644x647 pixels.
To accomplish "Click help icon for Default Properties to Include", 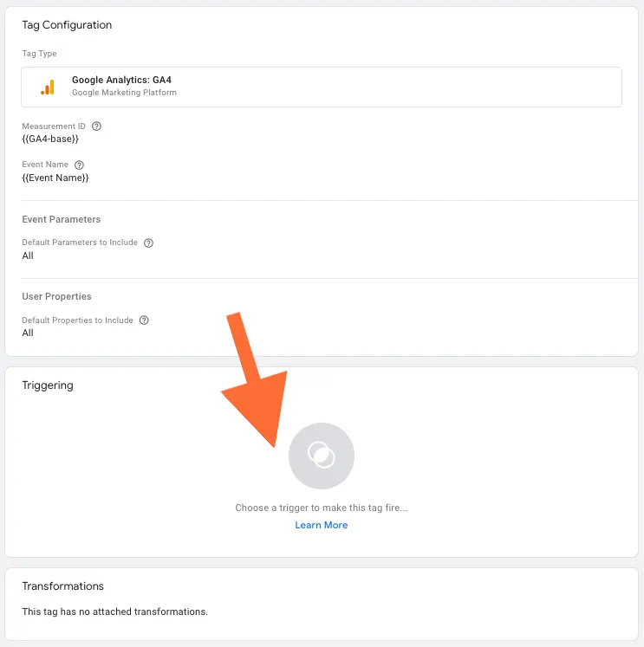I will point(144,320).
